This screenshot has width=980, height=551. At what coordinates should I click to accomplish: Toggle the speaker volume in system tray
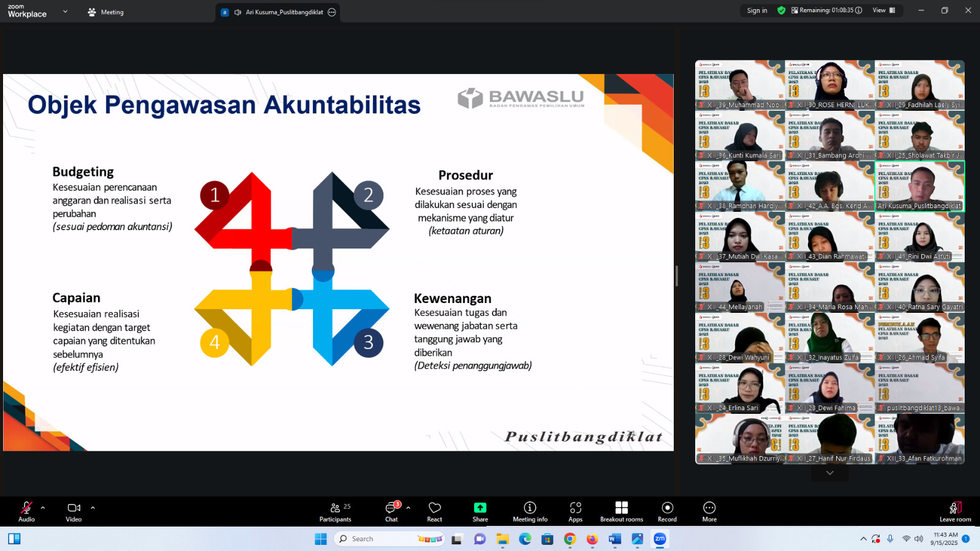pos(918,539)
